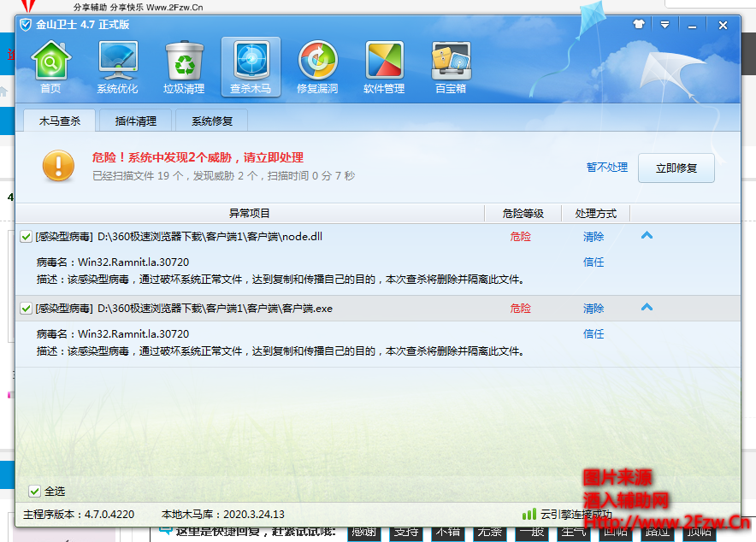The width and height of the screenshot is (756, 542).
Task: Click the warning exclamation icon
Action: (x=57, y=168)
